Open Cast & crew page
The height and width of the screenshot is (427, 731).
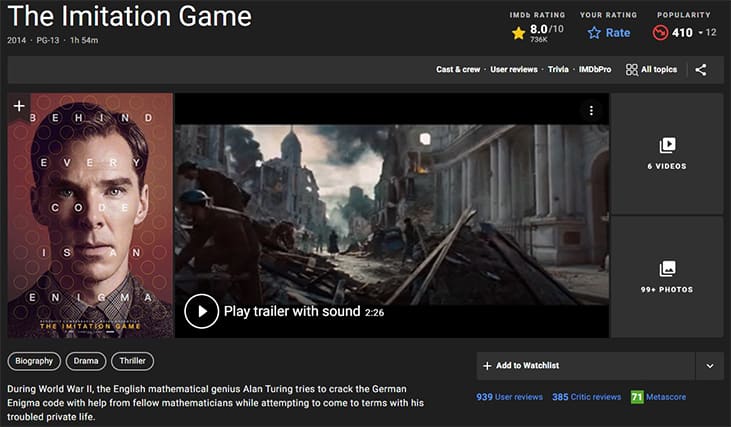[x=458, y=69]
